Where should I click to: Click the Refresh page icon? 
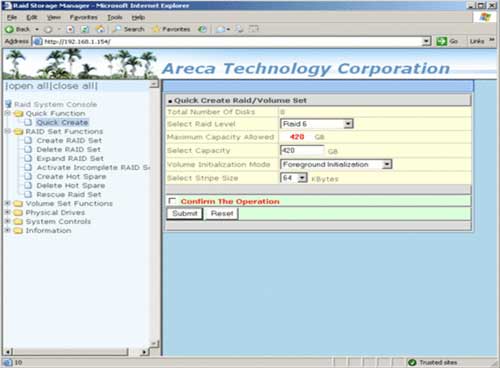coord(85,29)
